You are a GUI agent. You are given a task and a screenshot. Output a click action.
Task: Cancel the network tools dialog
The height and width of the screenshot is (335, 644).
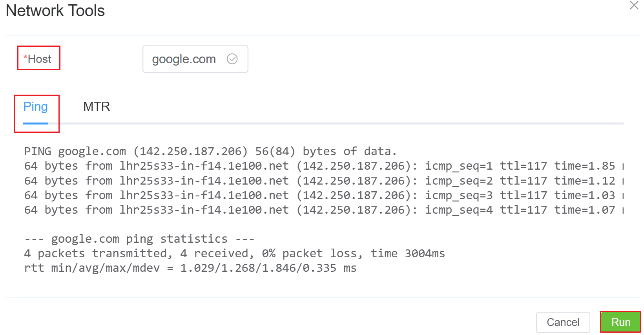pyautogui.click(x=563, y=322)
